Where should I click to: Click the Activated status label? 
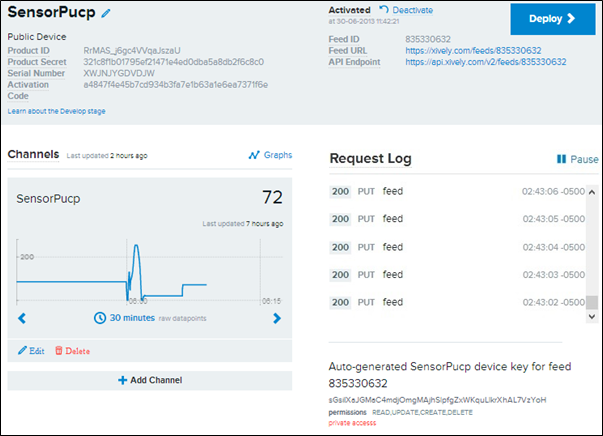coord(349,10)
